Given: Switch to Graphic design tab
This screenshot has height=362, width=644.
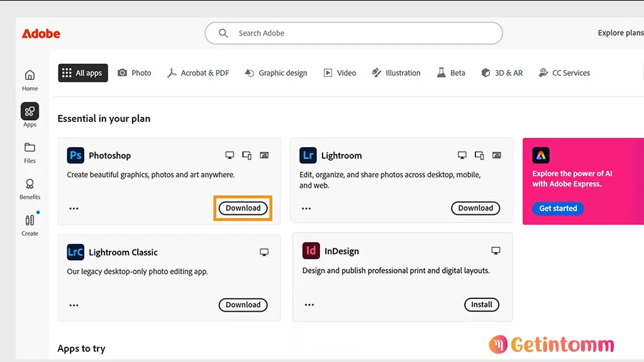Looking at the screenshot, I should [x=276, y=73].
